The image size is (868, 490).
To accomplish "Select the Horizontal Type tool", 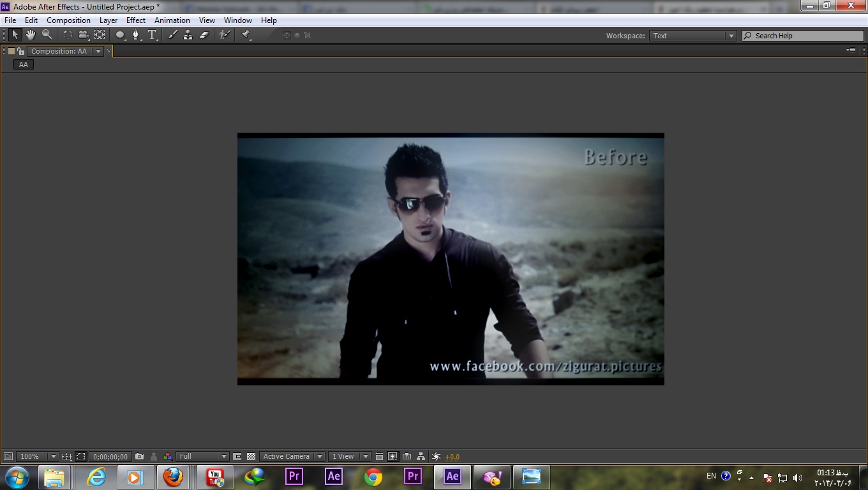I will (152, 35).
